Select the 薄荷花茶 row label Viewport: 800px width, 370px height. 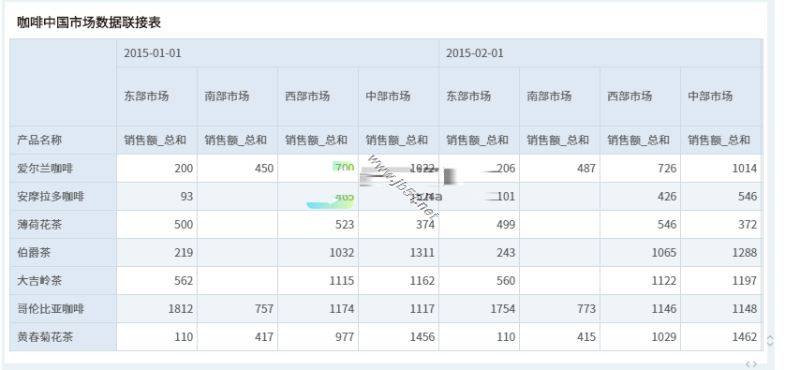click(x=39, y=225)
